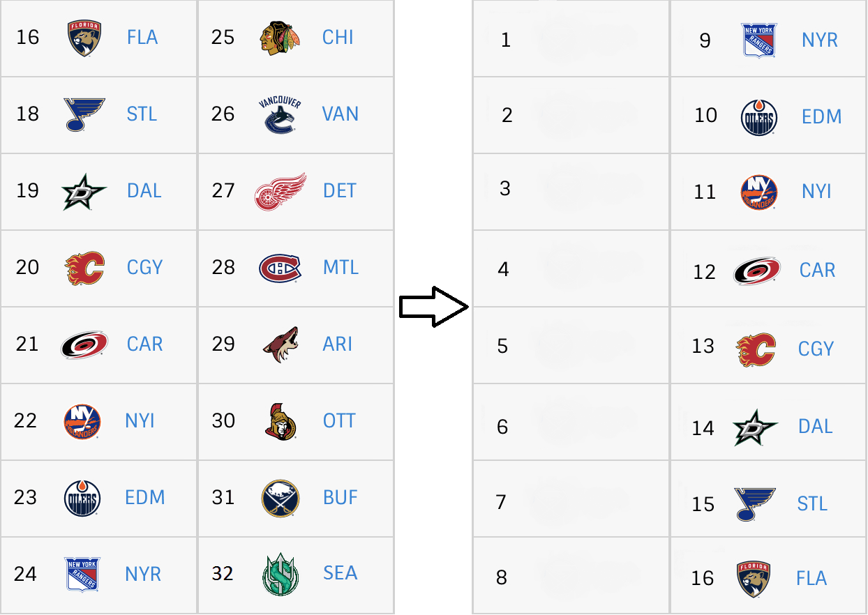The height and width of the screenshot is (615, 868).
Task: Open the Montreal Canadiens logo
Action: pyautogui.click(x=280, y=268)
